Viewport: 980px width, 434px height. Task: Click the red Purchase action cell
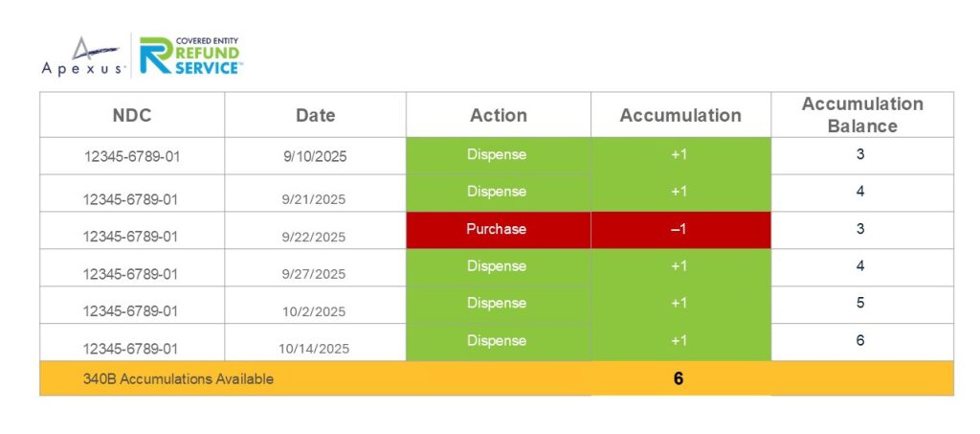tap(497, 230)
